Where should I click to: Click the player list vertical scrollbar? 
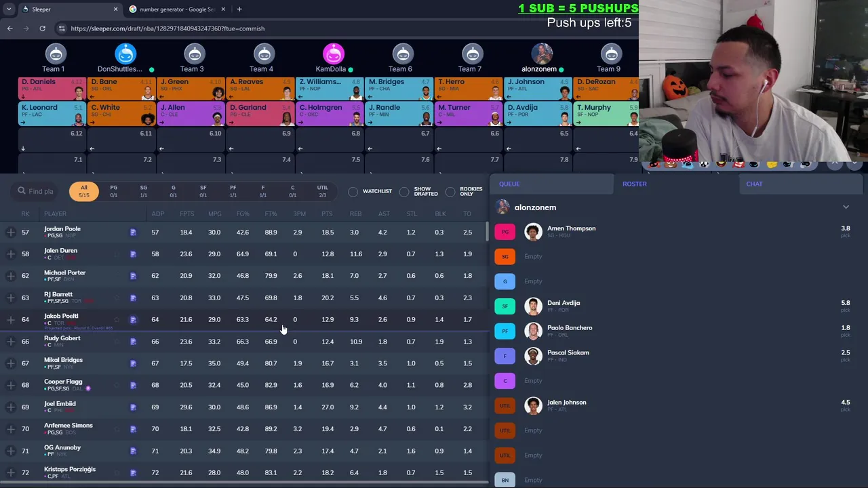coord(487,230)
